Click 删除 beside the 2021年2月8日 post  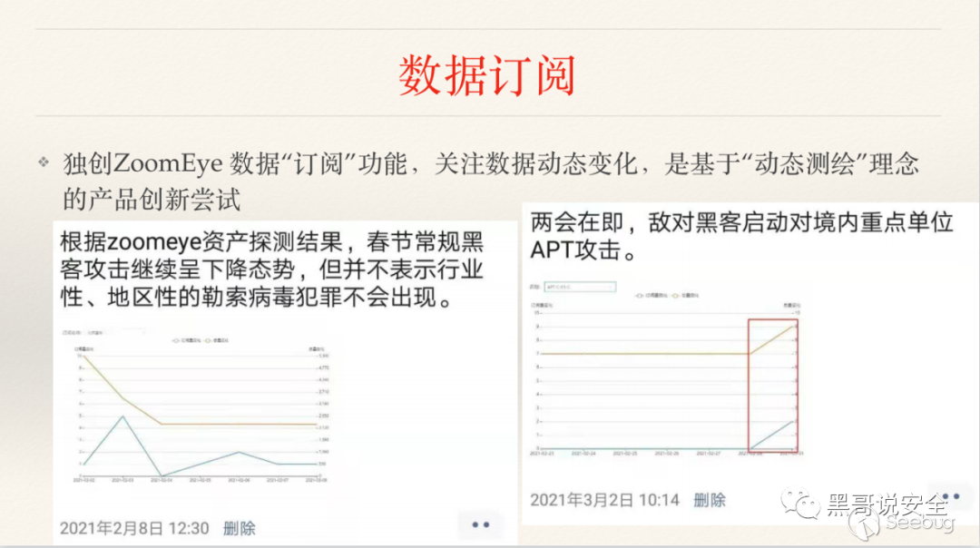[x=239, y=529]
